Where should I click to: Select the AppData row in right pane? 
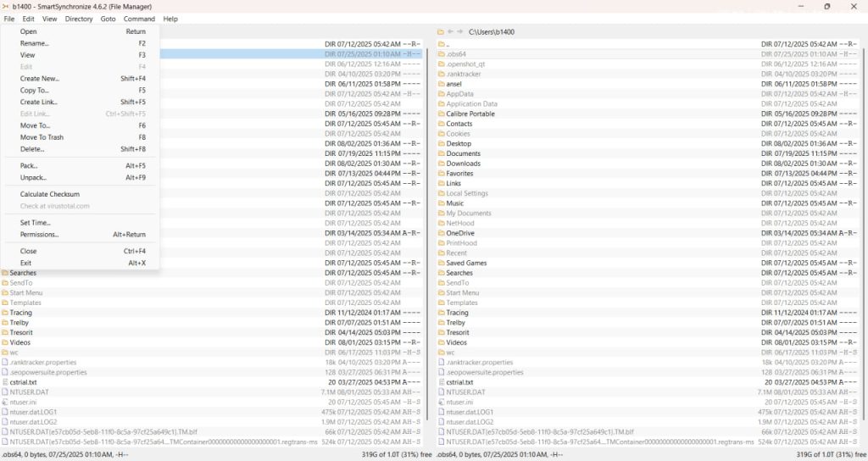[648, 94]
